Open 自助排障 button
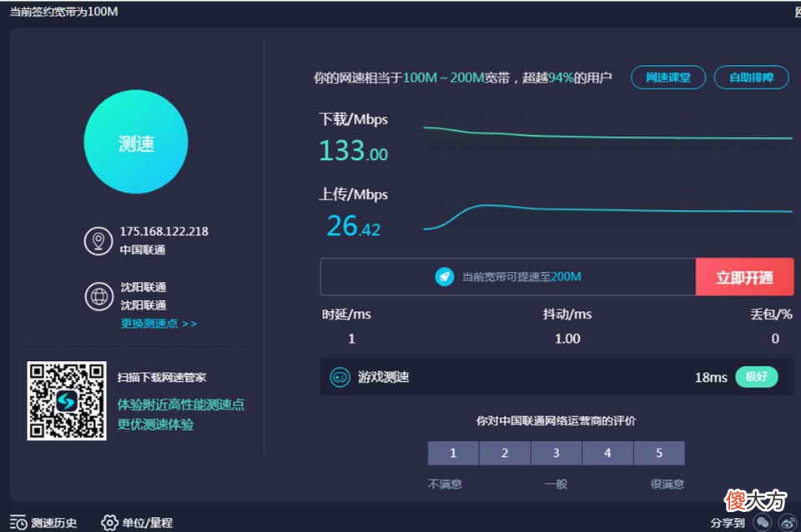Image resolution: width=801 pixels, height=532 pixels. [x=752, y=78]
